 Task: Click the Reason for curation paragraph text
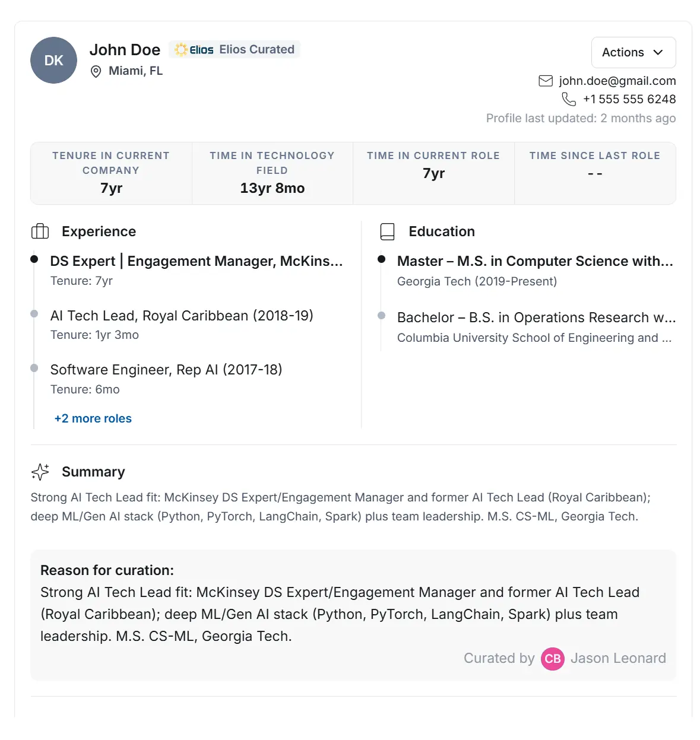point(340,614)
